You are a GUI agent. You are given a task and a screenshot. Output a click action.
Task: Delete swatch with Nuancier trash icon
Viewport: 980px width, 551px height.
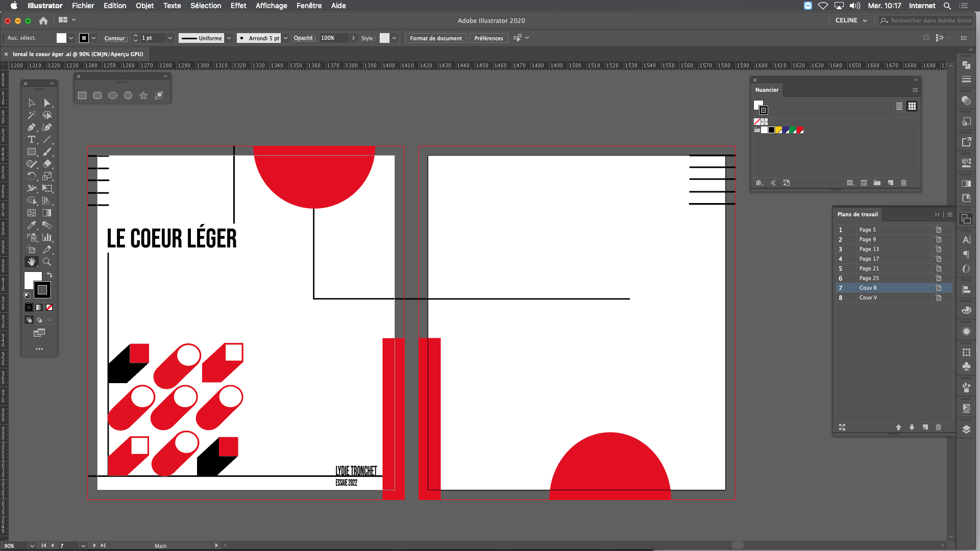pos(903,183)
